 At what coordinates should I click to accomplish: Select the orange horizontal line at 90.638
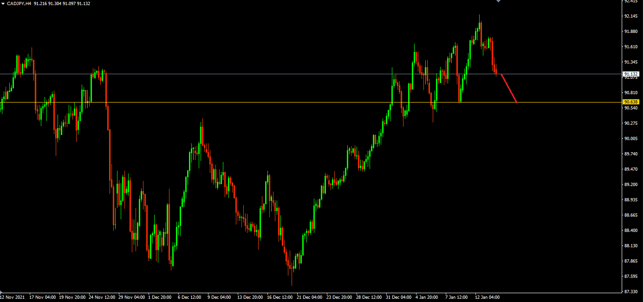pyautogui.click(x=311, y=102)
